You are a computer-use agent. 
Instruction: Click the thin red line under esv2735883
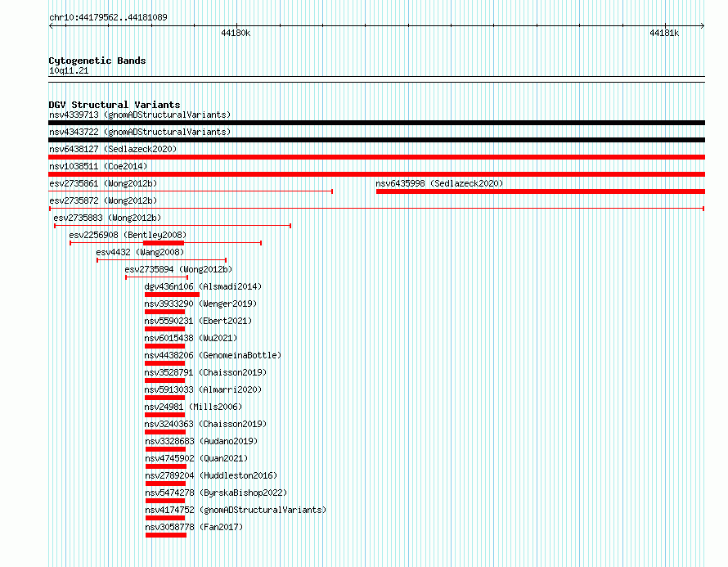click(173, 226)
